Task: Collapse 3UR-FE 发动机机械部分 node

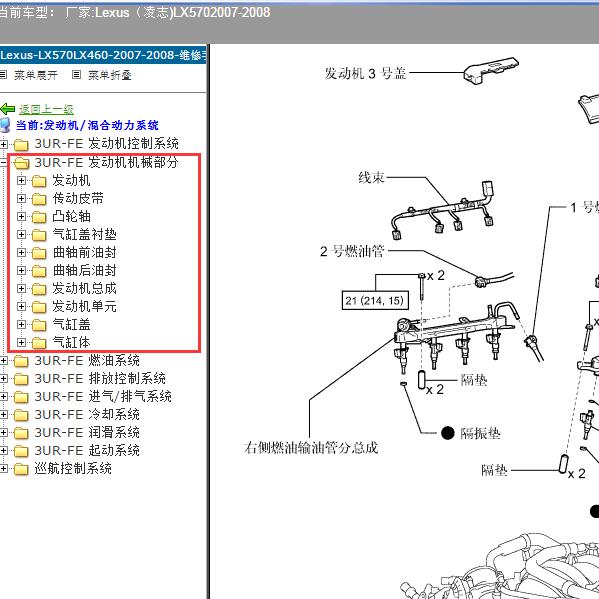Action: point(3,163)
